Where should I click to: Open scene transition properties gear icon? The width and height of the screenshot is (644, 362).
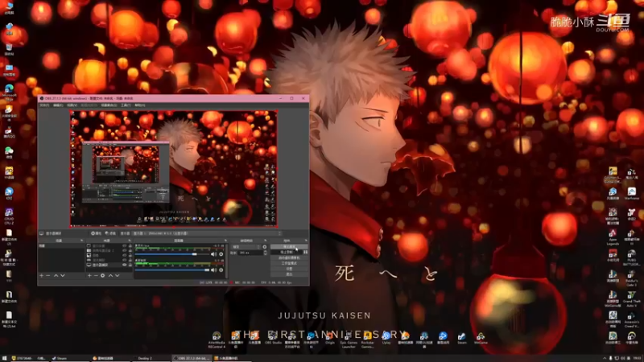(265, 247)
